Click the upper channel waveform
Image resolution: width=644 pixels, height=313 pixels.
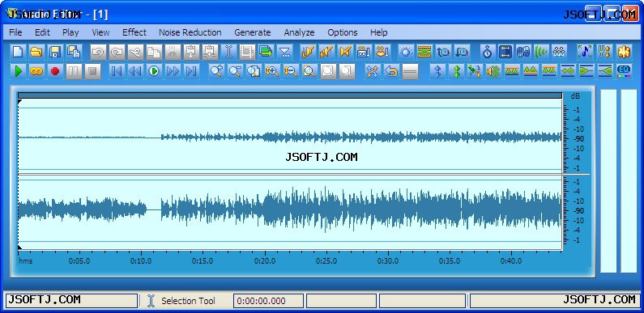tap(290, 137)
